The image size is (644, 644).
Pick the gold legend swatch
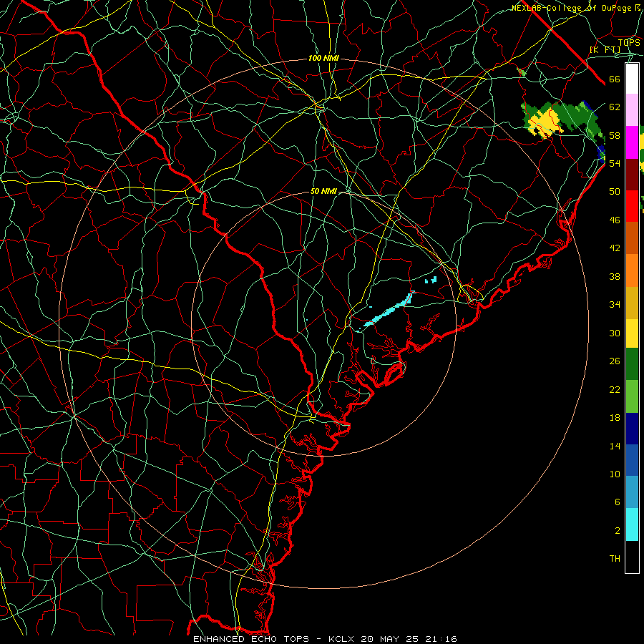point(632,303)
